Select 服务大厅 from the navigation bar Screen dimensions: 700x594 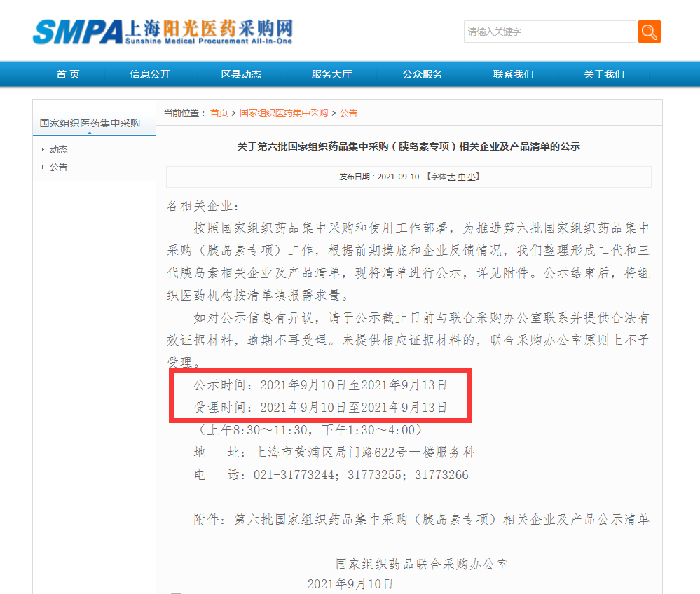pyautogui.click(x=331, y=74)
